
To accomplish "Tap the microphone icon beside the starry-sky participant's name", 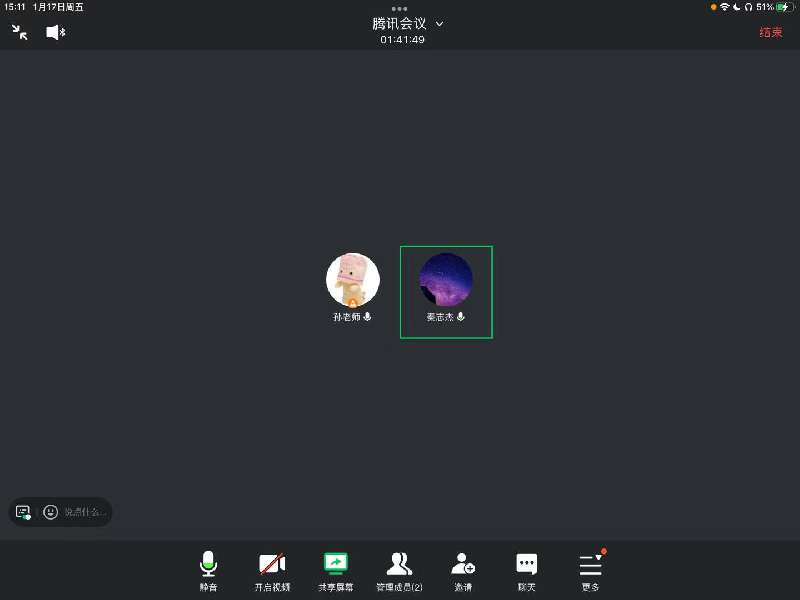I will pos(461,317).
